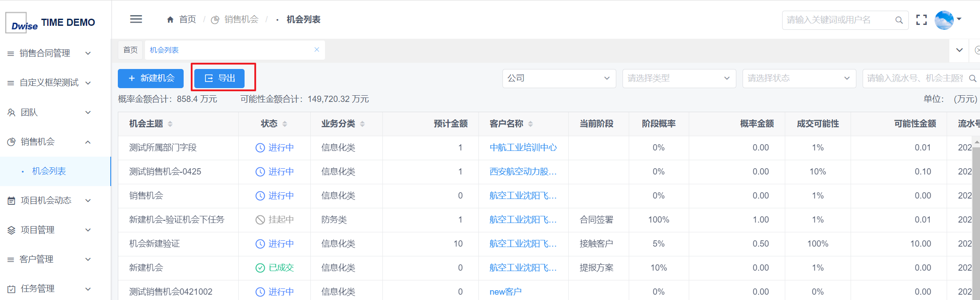Click the 销售机会 breadcrumb pie icon

tap(215, 20)
